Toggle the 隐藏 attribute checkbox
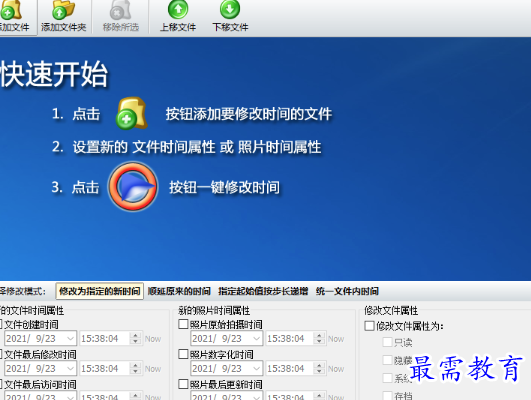Viewport: 531px width, 400px height. [387, 360]
